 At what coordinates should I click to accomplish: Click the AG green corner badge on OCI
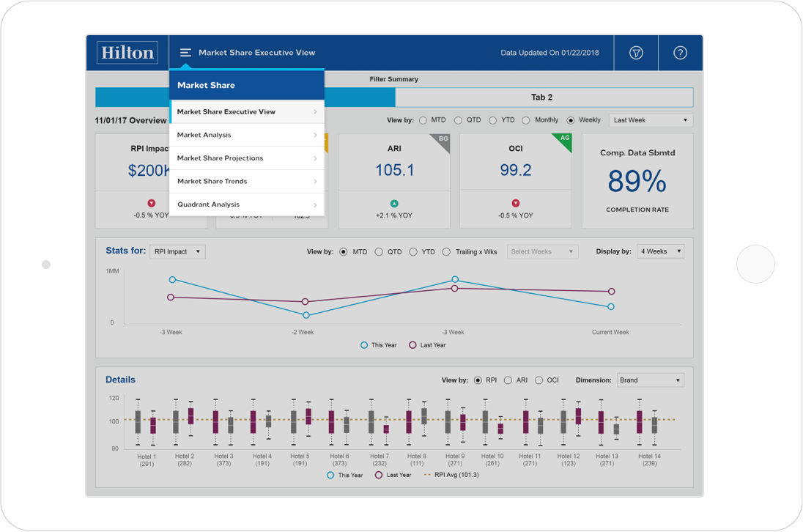[564, 140]
